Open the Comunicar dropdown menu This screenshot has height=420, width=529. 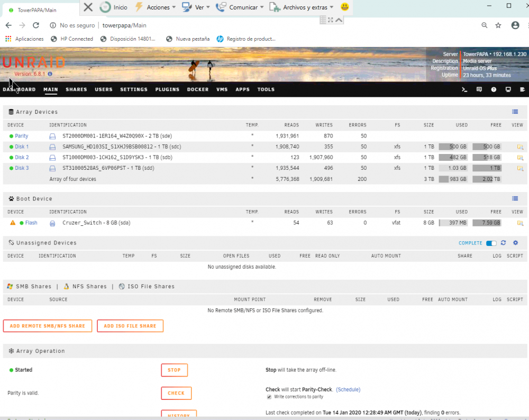click(x=240, y=7)
